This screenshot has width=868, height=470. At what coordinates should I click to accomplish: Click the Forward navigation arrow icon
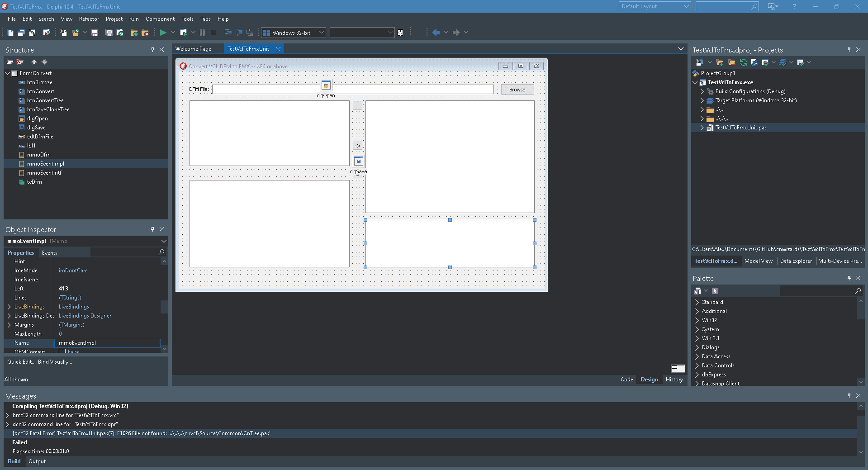pyautogui.click(x=456, y=33)
